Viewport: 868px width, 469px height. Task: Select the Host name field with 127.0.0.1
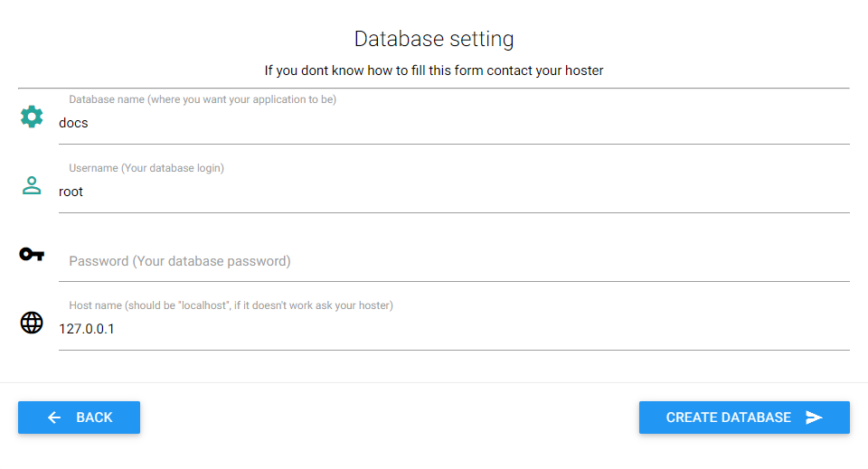pos(452,329)
